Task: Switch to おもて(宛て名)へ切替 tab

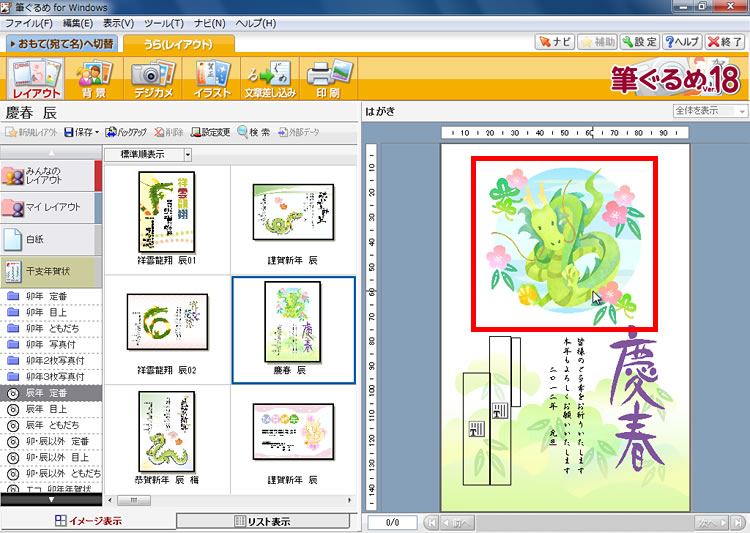Action: [x=62, y=44]
